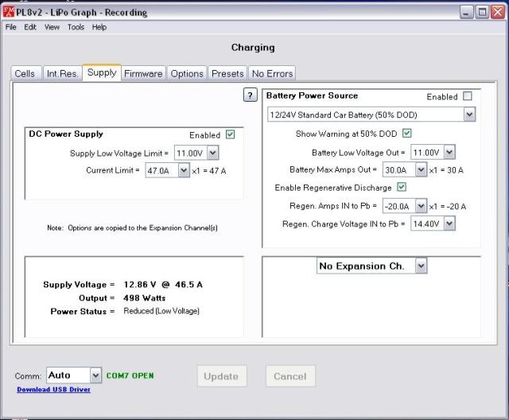Click the Update button
This screenshot has width=509, height=420.
221,376
